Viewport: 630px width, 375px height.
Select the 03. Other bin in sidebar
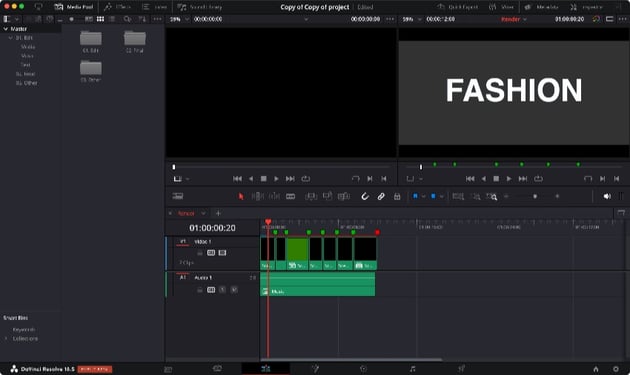27,83
